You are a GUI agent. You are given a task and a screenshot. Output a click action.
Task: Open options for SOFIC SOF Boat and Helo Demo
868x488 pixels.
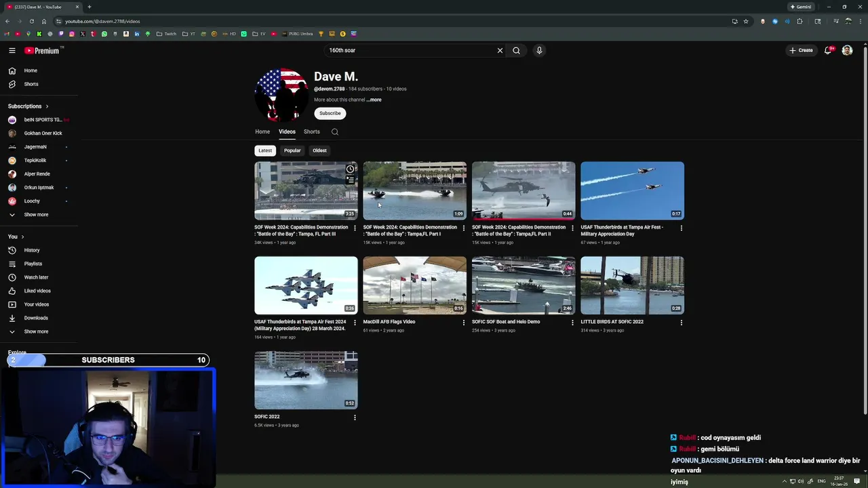pos(572,323)
